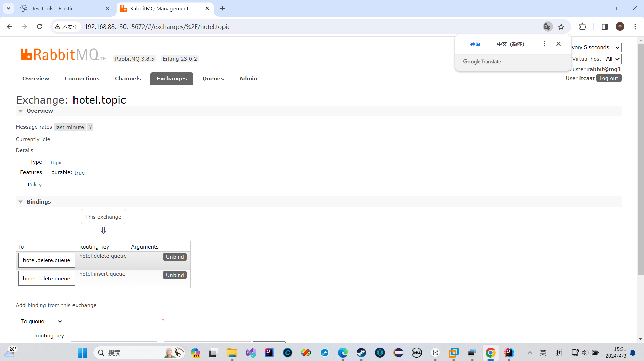Go to the Overview tab
Image resolution: width=644 pixels, height=361 pixels.
coord(36,78)
